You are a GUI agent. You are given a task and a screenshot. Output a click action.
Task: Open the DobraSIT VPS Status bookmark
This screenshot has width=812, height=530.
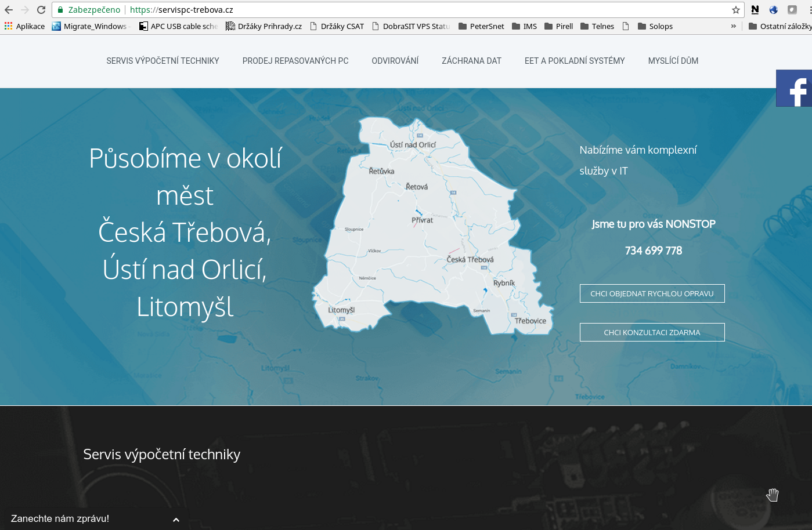[x=411, y=26]
